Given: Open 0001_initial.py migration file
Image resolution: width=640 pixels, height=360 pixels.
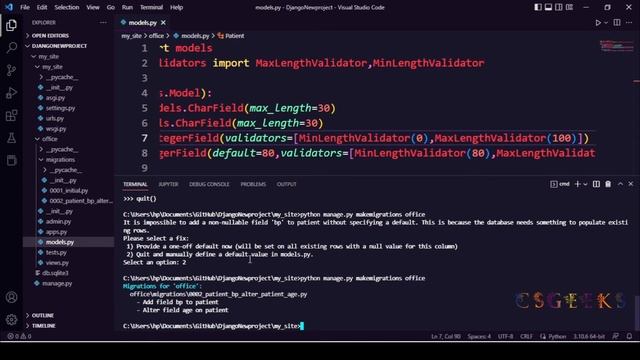Looking at the screenshot, I should click(x=69, y=191).
